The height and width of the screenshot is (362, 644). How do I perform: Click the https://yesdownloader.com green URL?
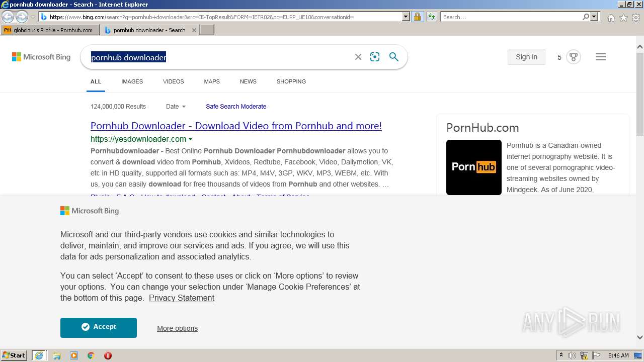(138, 139)
